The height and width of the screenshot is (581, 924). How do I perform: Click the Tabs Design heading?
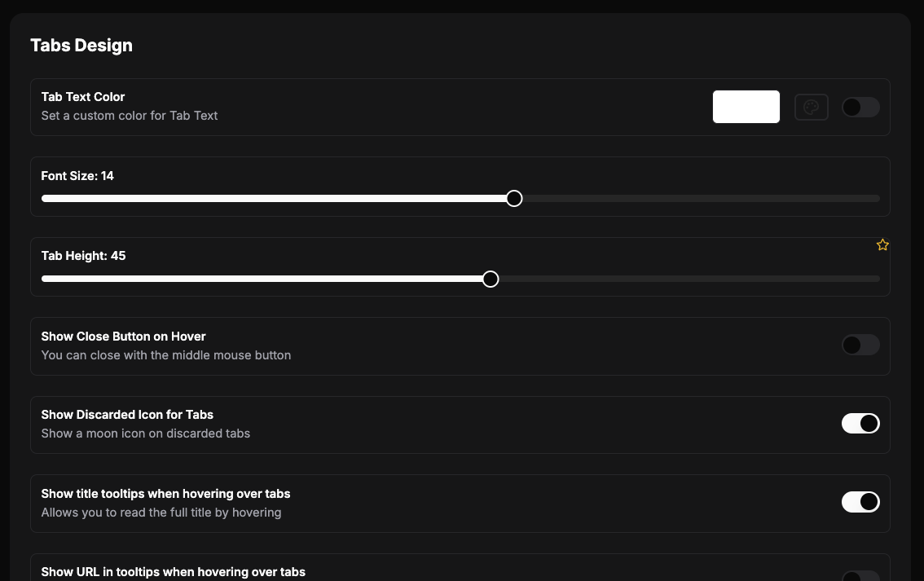coord(81,46)
